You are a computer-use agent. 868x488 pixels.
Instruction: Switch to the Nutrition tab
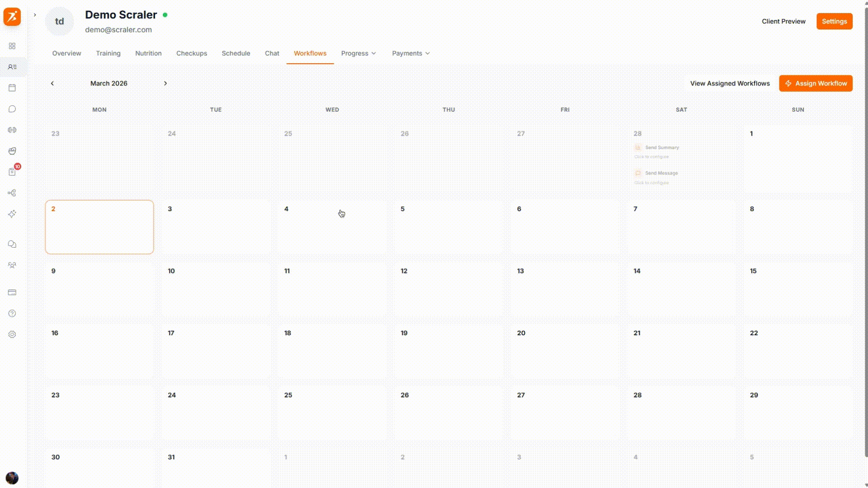click(x=148, y=53)
